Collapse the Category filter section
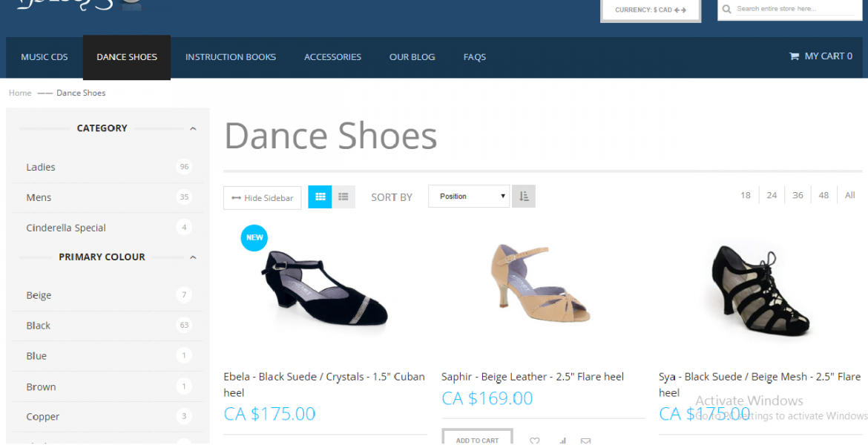This screenshot has width=868, height=445. click(x=193, y=128)
